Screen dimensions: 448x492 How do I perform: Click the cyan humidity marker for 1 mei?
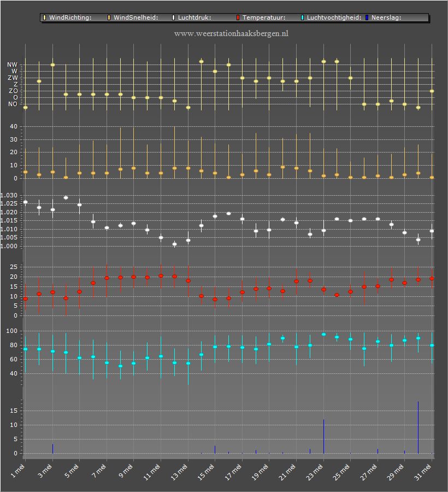[25, 349]
